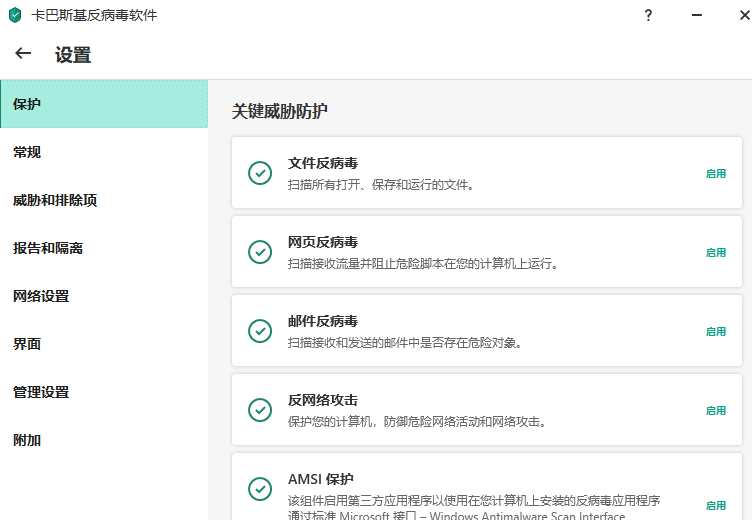
Task: Click the checkmark icon beside 反网络攻击
Action: coord(260,410)
